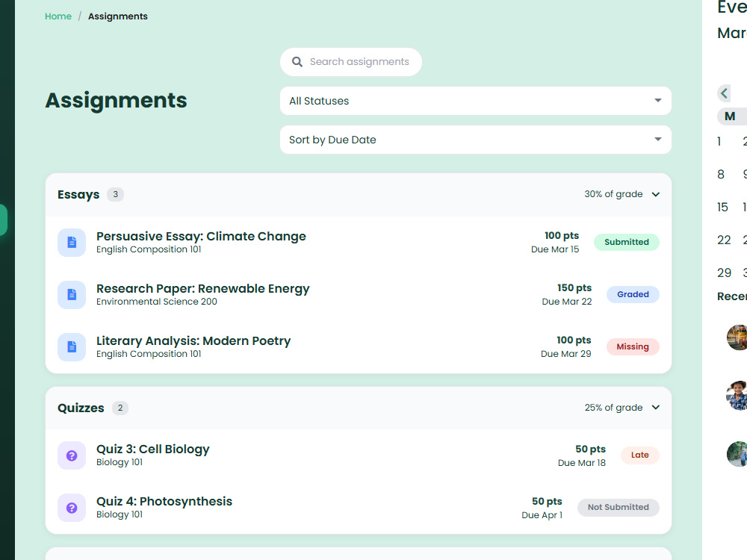The width and height of the screenshot is (747, 560).
Task: Open the All Statuses dropdown
Action: click(475, 101)
